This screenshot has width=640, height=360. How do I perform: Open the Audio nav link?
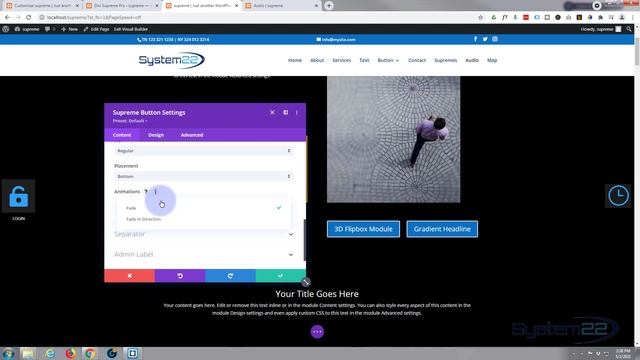click(472, 60)
